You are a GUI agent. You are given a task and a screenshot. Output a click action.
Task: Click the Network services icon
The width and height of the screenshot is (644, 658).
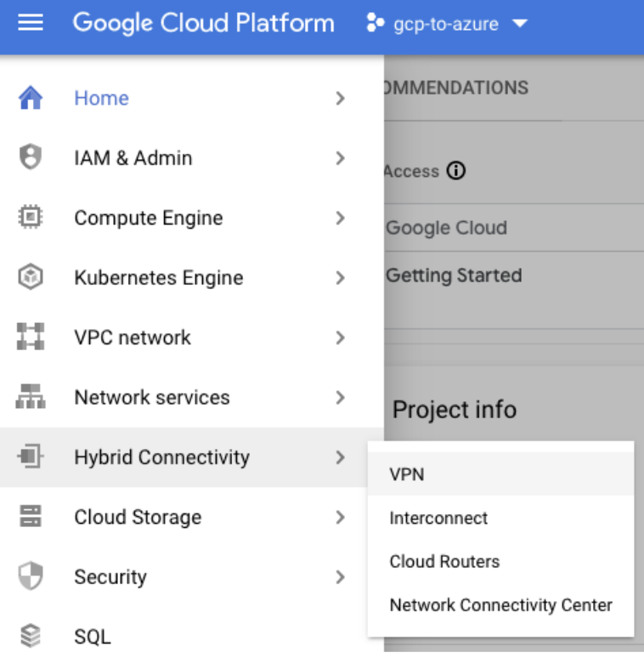click(31, 397)
